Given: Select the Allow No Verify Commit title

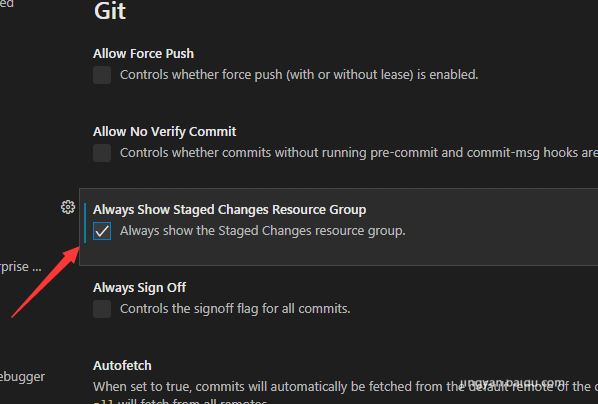Looking at the screenshot, I should 164,132.
